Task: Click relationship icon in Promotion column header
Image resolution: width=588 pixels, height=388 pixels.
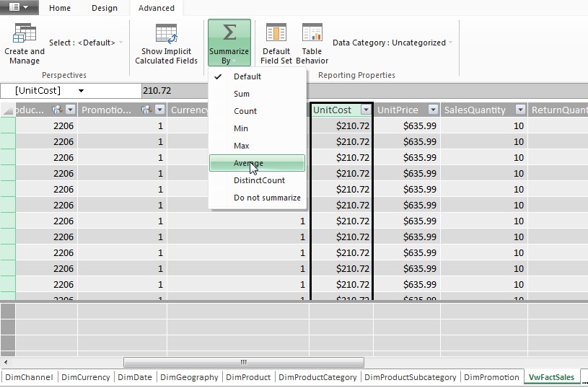Action: pos(146,110)
